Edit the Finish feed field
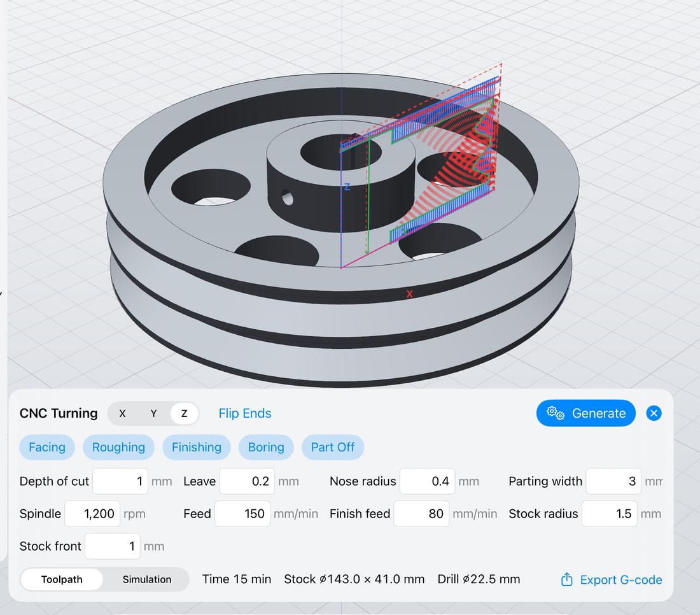 coord(421,514)
